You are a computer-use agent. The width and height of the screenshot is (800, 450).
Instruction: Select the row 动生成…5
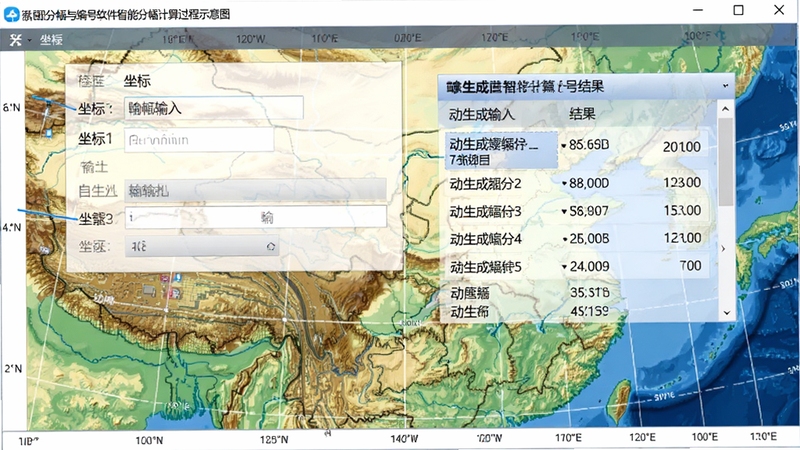[x=577, y=266]
